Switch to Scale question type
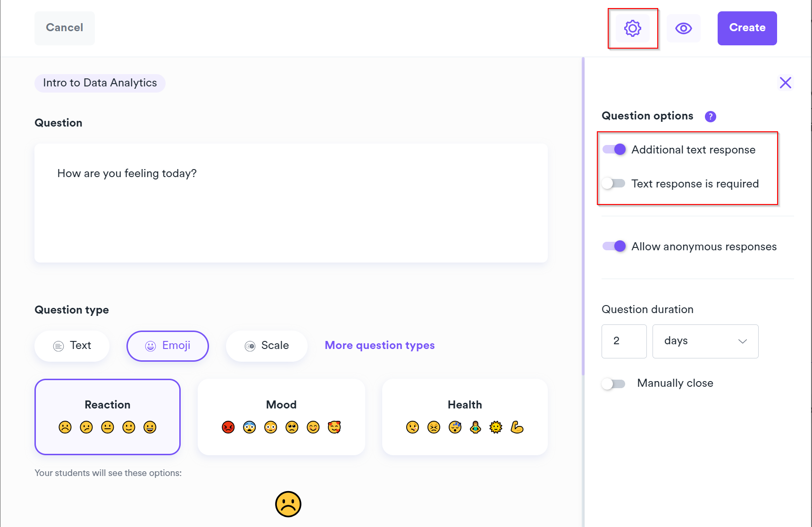The width and height of the screenshot is (812, 527). click(x=267, y=346)
